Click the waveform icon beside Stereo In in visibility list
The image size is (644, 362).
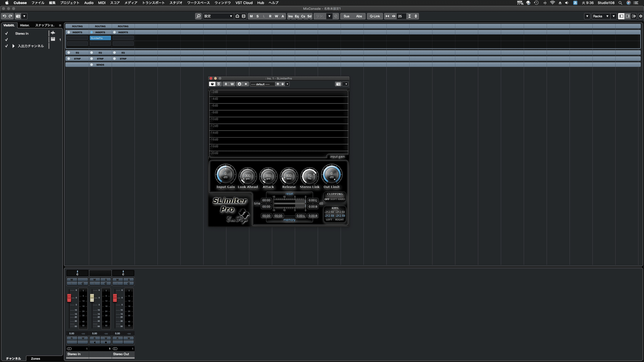tap(53, 33)
